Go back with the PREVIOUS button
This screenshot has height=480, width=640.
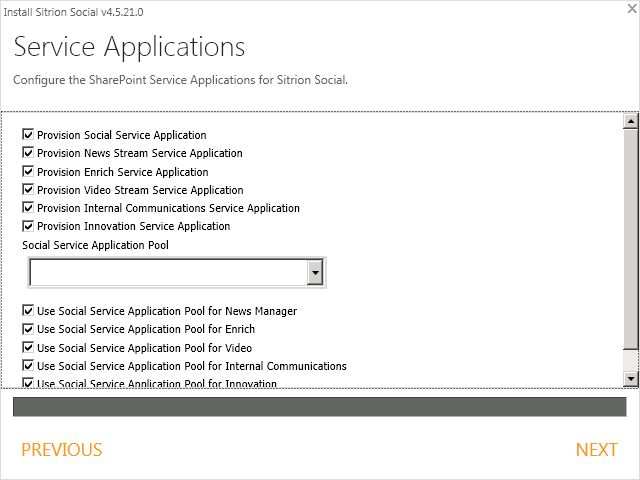click(x=62, y=450)
